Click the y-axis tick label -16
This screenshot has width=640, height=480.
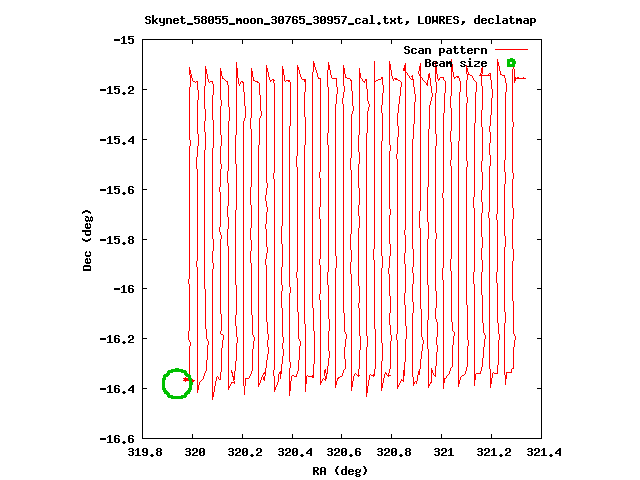click(x=124, y=289)
